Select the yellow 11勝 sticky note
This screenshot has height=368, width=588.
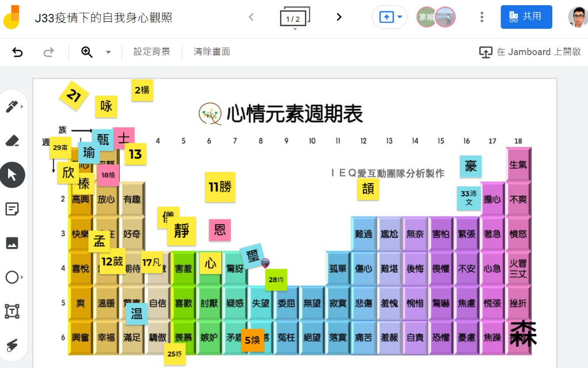tap(220, 187)
